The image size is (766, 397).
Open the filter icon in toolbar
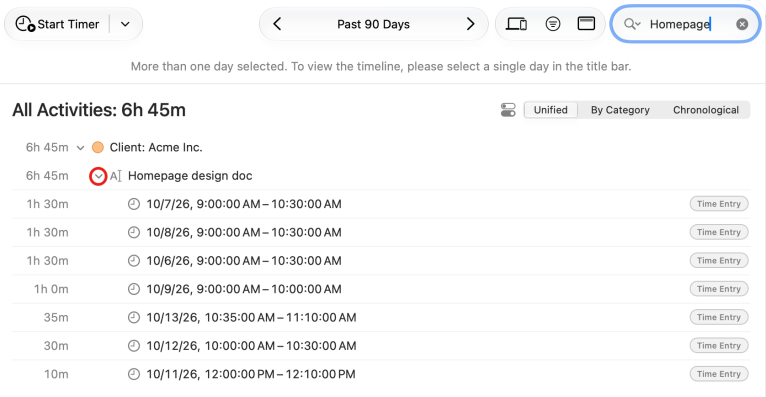(x=553, y=24)
